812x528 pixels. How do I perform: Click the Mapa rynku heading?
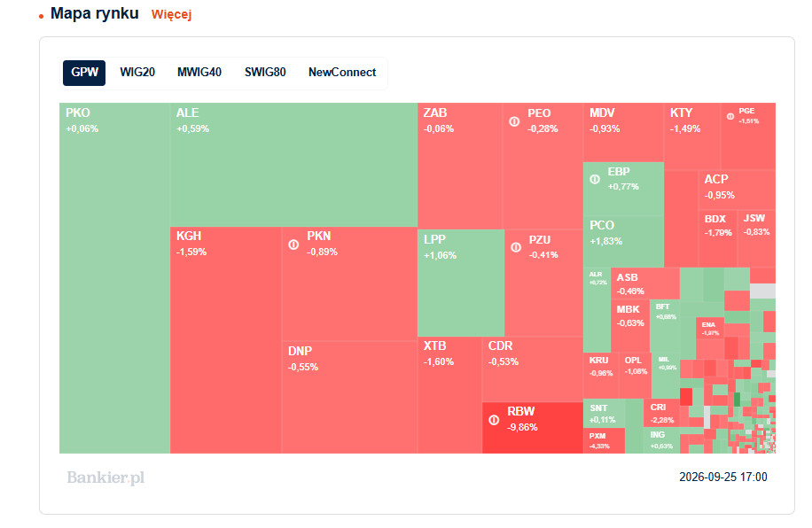[95, 13]
